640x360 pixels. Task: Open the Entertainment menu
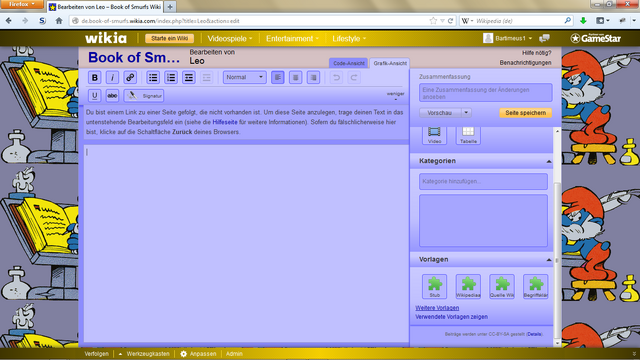click(292, 38)
